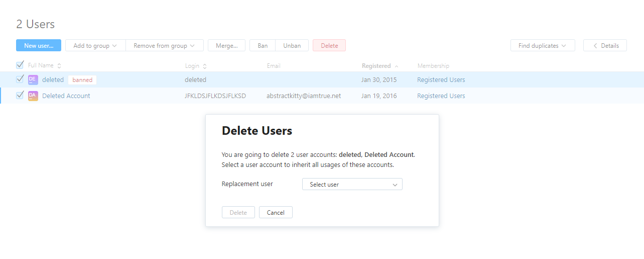Image resolution: width=644 pixels, height=259 pixels.
Task: Uncheck the checkbox for the deleted user row
Action: point(20,79)
